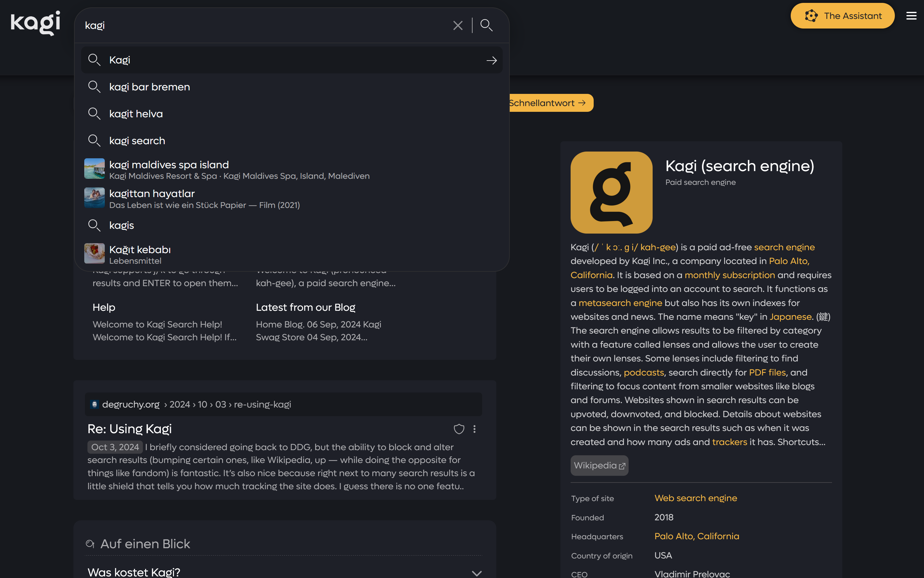Image resolution: width=924 pixels, height=578 pixels.
Task: Select the "Kagi" top suggestion
Action: (292, 60)
